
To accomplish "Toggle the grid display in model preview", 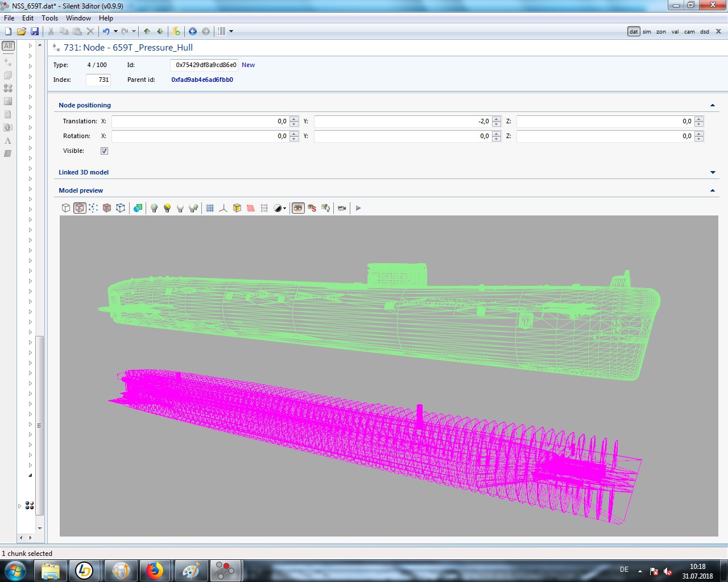I will pyautogui.click(x=210, y=208).
